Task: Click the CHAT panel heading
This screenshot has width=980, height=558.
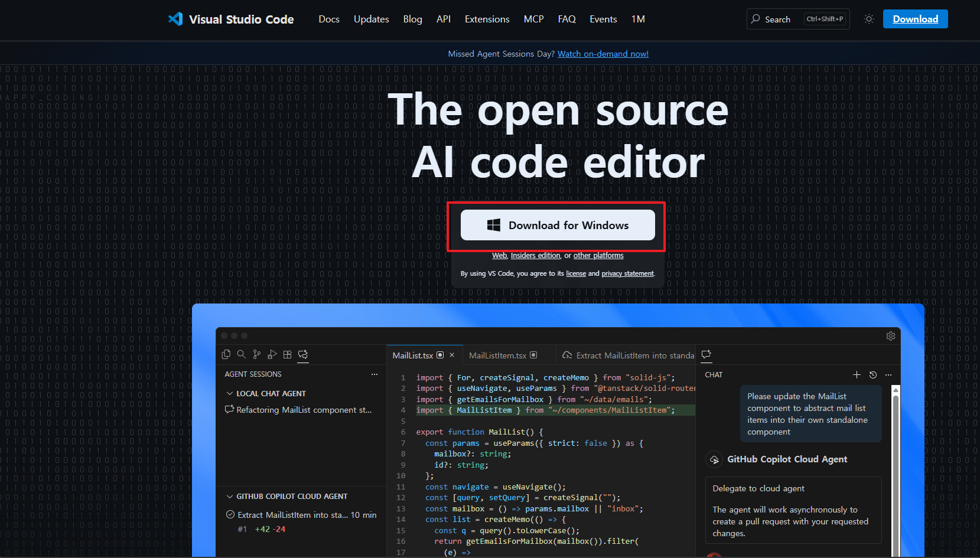Action: 714,375
